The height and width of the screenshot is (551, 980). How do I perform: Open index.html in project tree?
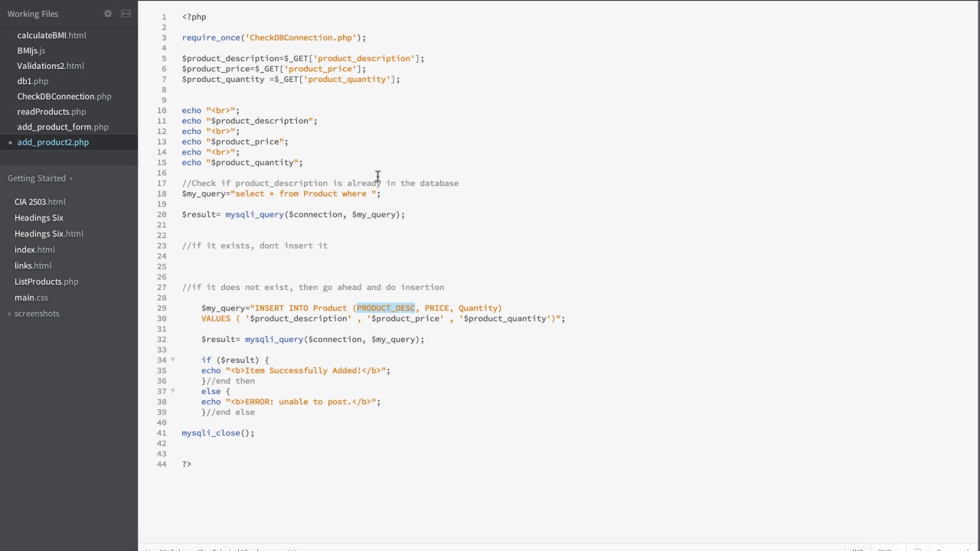point(34,250)
